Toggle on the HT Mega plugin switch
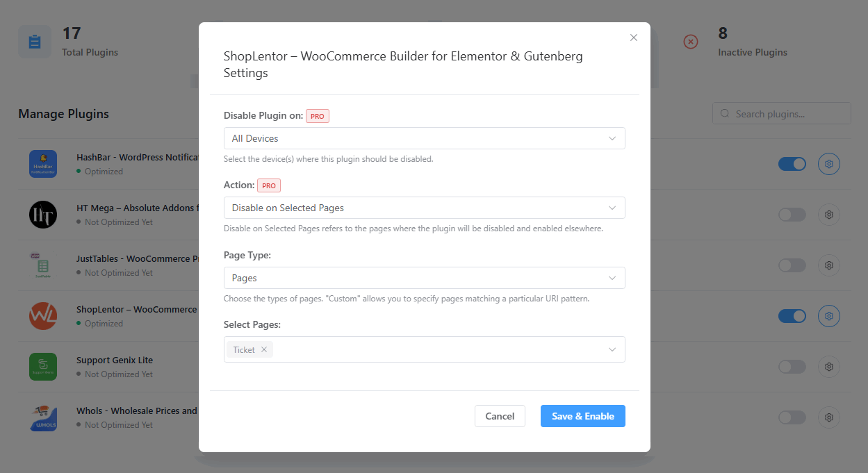Screen dimensions: 868x473 tap(792, 215)
